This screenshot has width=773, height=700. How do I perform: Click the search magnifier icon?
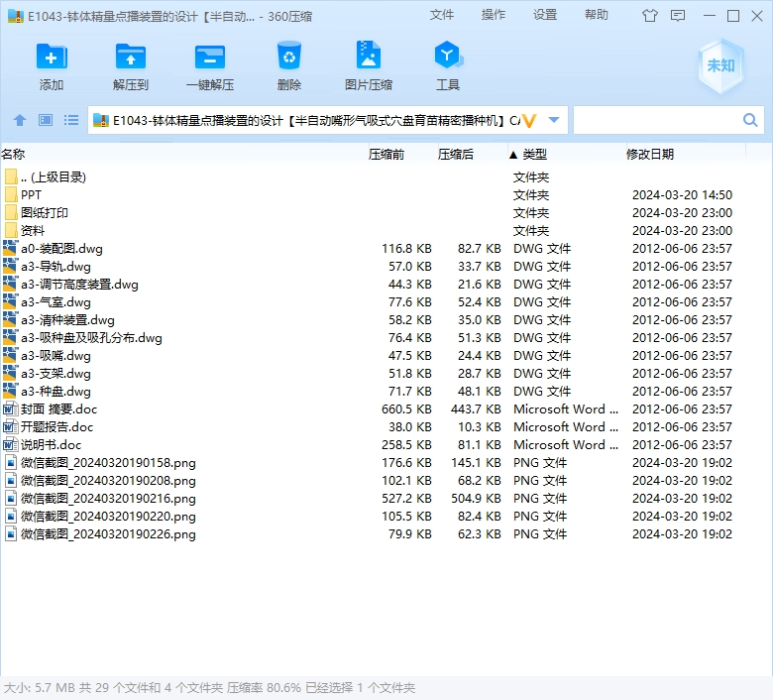750,120
